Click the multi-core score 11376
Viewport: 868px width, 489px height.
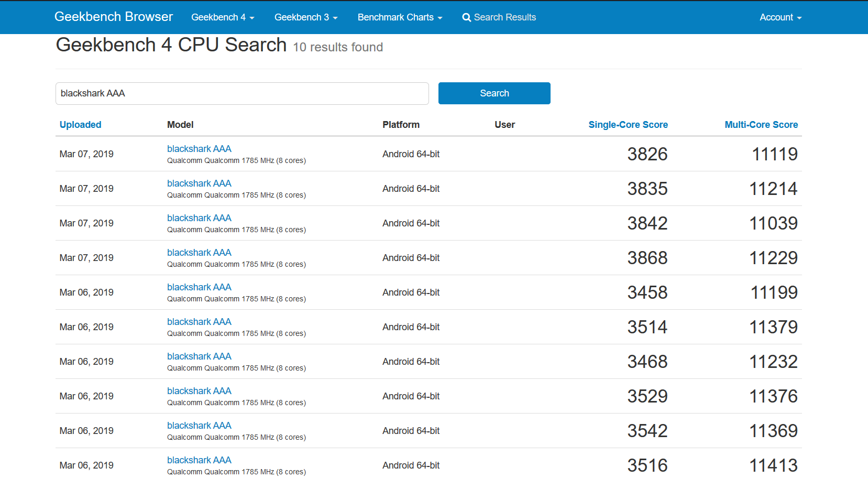(x=773, y=396)
